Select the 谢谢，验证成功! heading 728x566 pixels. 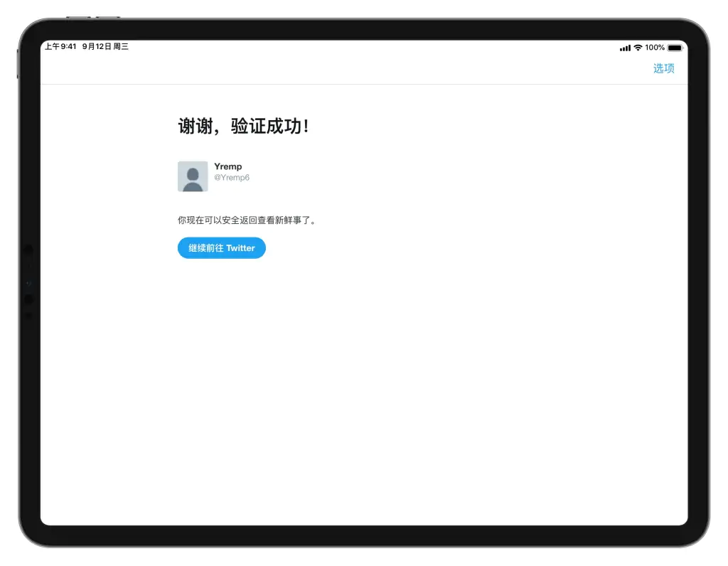pyautogui.click(x=243, y=126)
